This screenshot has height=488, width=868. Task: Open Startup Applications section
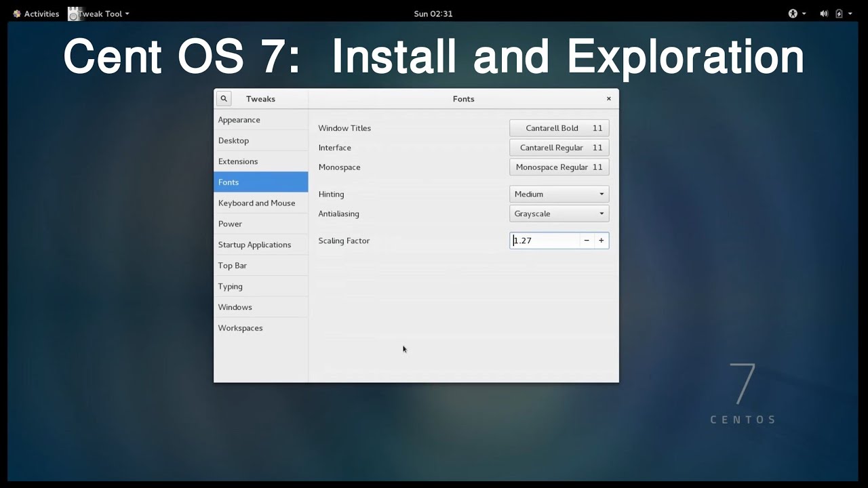(x=261, y=245)
